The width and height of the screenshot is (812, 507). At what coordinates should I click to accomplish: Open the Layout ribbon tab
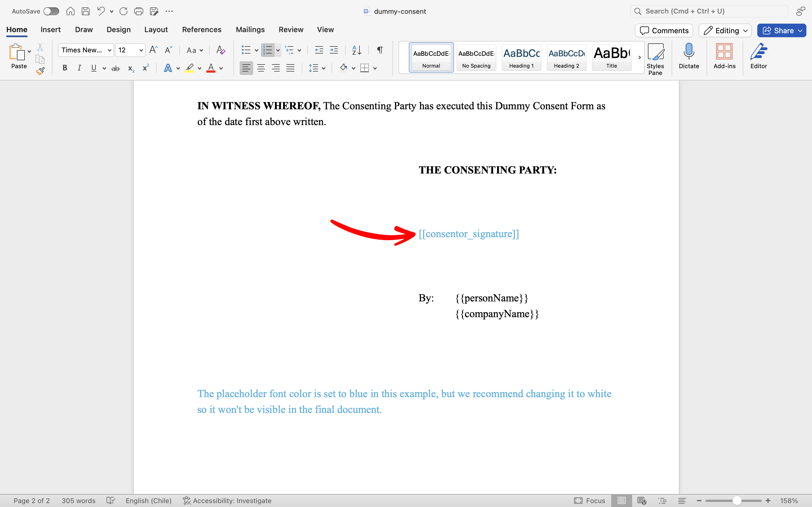click(x=156, y=30)
